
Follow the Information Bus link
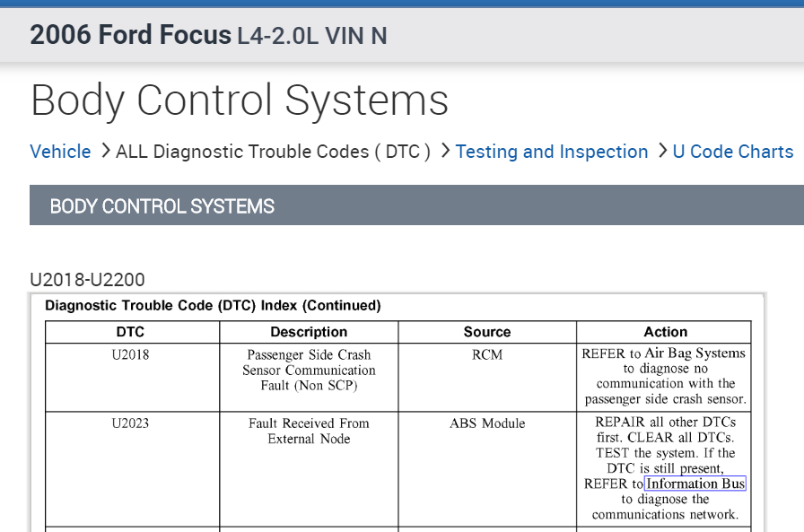pos(695,484)
